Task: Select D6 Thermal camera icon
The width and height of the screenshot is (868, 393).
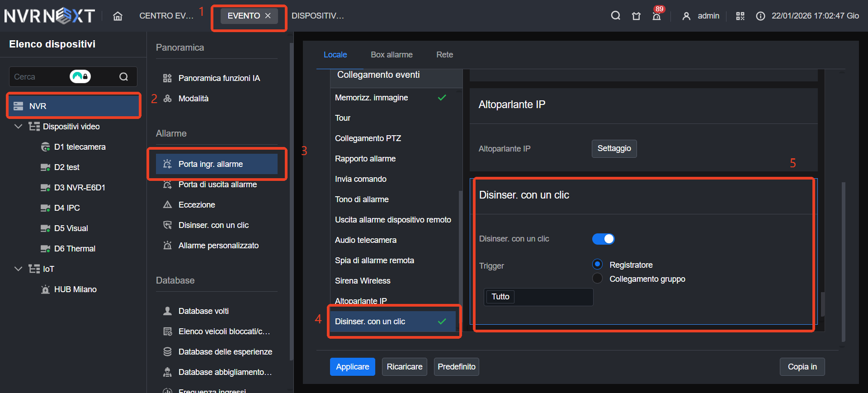Action: click(x=45, y=249)
